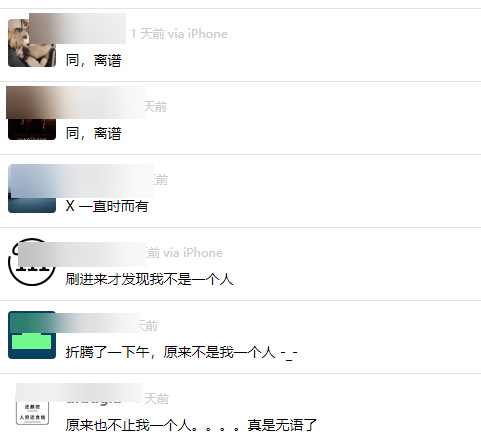Open blurred username beside cat avatar
Viewport: 481px width, 440px height.
[77, 28]
